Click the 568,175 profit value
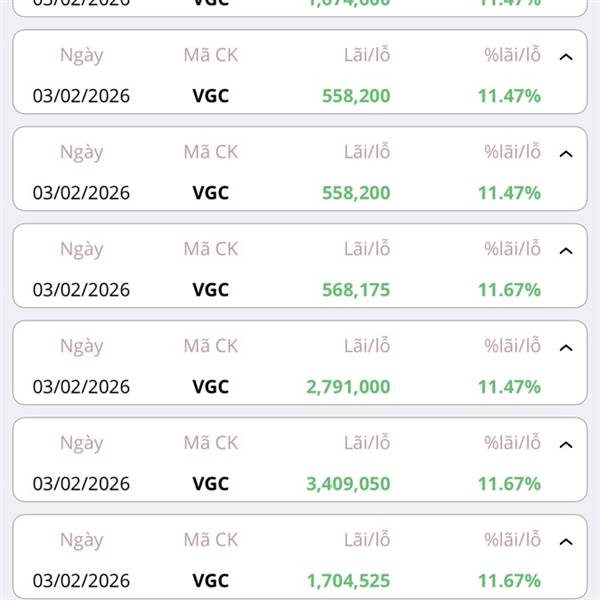The width and height of the screenshot is (600, 600). pos(356,290)
